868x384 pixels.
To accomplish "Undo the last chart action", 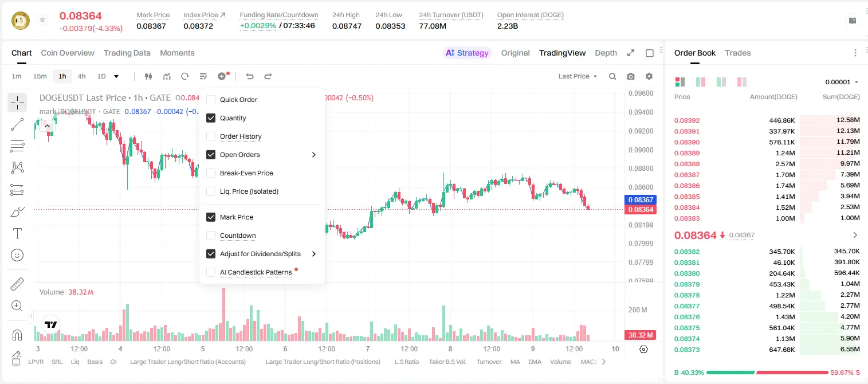I will 250,76.
